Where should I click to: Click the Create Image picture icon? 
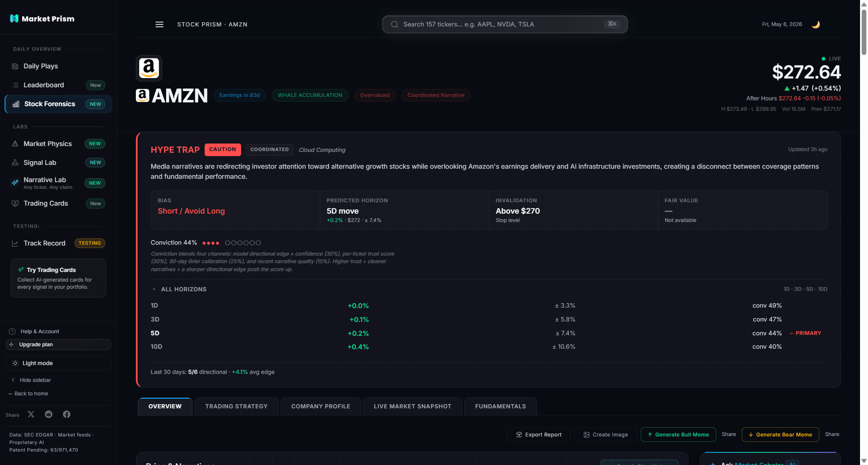point(587,435)
